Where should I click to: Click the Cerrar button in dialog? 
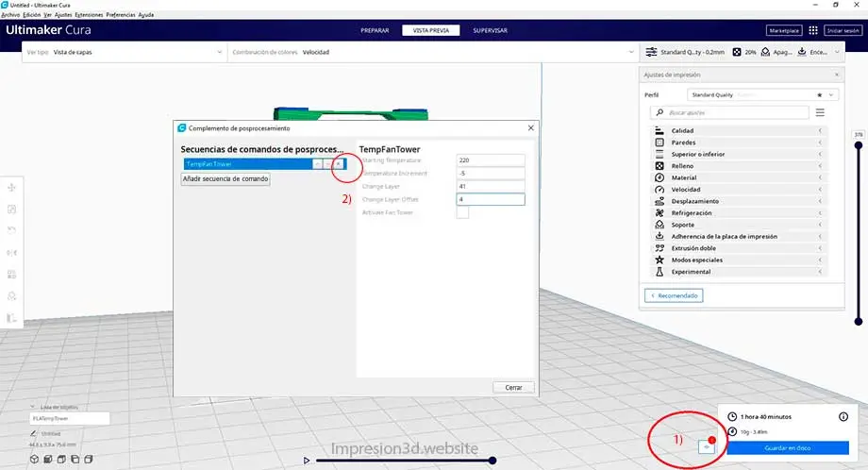pyautogui.click(x=513, y=388)
